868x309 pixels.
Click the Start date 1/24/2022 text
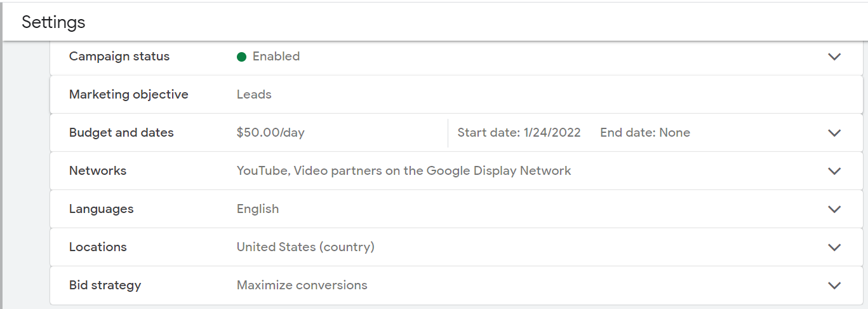click(x=519, y=133)
